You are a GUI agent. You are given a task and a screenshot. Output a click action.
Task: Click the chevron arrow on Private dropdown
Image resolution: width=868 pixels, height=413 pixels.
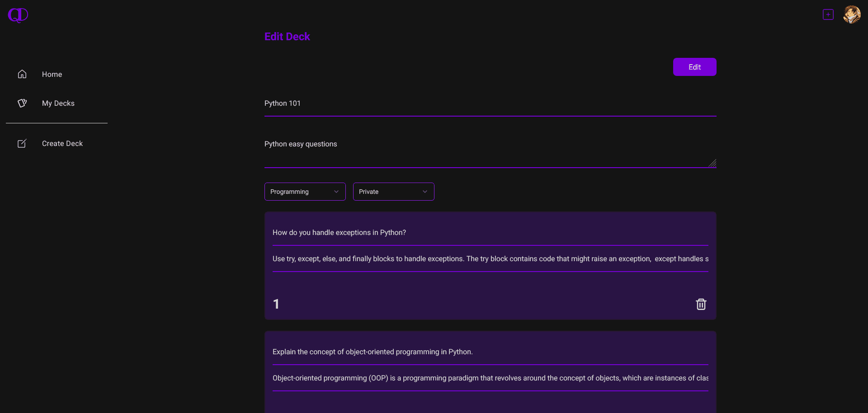(425, 192)
